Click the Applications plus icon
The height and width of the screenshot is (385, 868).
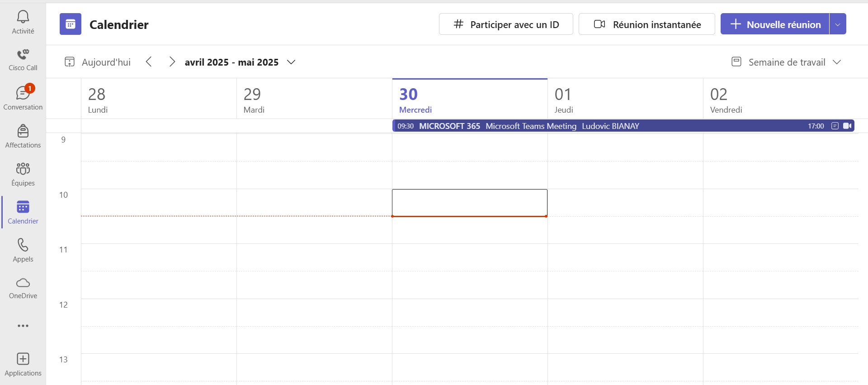[x=23, y=364]
